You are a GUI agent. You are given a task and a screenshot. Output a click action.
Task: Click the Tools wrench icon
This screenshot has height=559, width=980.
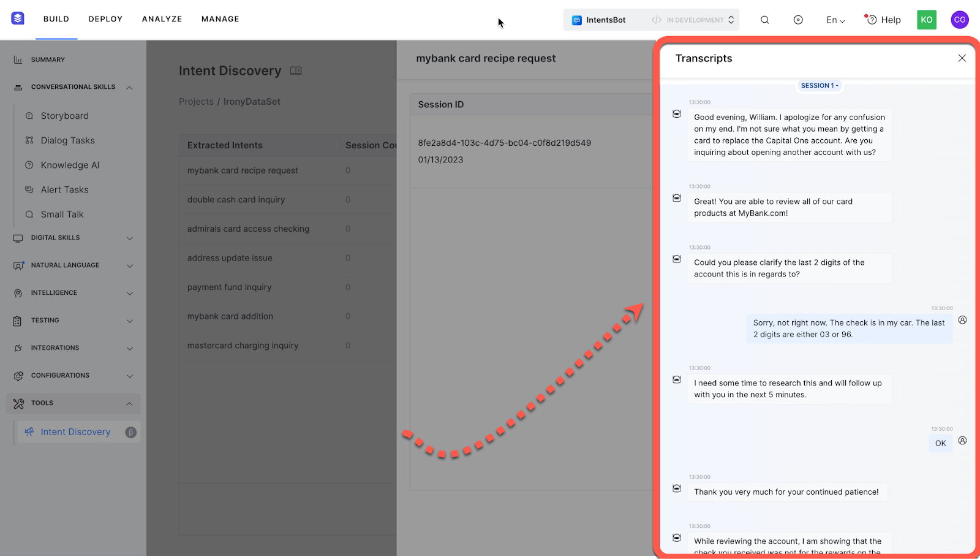coord(18,403)
